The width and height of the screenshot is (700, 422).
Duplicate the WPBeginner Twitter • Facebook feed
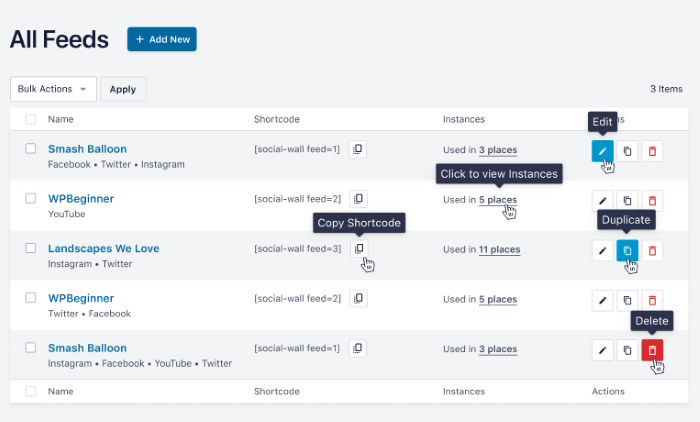[627, 301]
